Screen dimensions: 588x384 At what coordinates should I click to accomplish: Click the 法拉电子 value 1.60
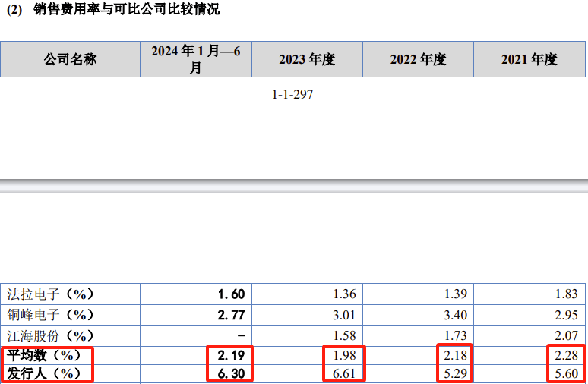[230, 294]
